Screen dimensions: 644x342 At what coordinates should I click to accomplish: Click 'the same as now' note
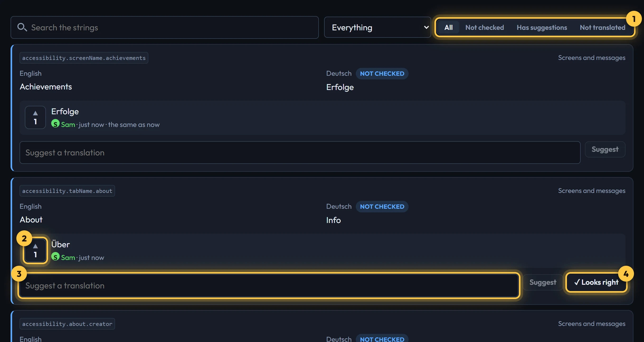click(x=134, y=125)
